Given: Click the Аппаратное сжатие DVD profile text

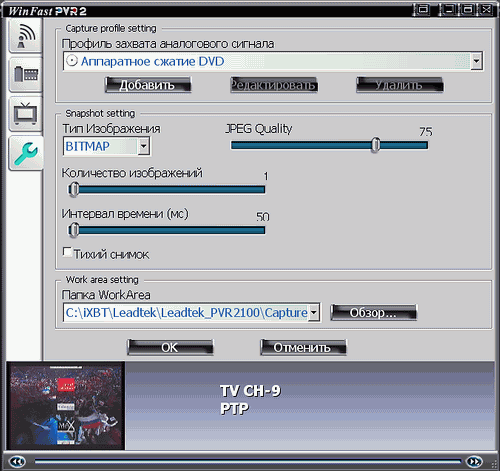Looking at the screenshot, I should (x=152, y=61).
